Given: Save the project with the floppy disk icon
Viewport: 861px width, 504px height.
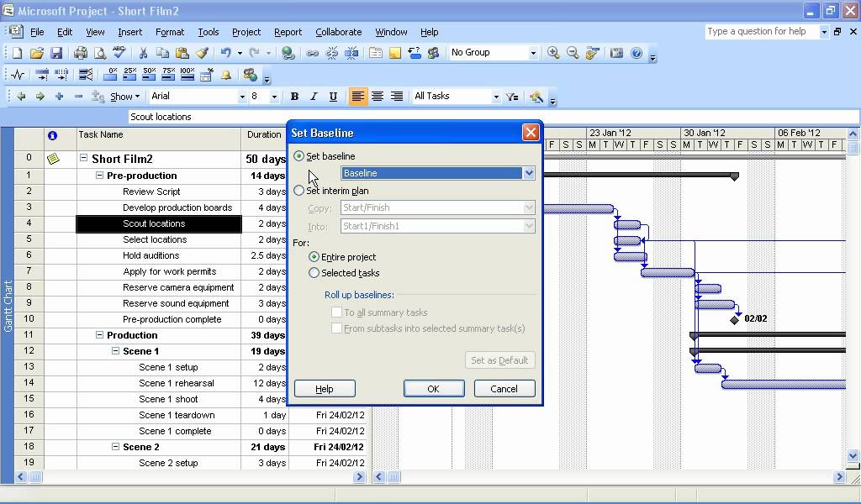Looking at the screenshot, I should pyautogui.click(x=56, y=53).
